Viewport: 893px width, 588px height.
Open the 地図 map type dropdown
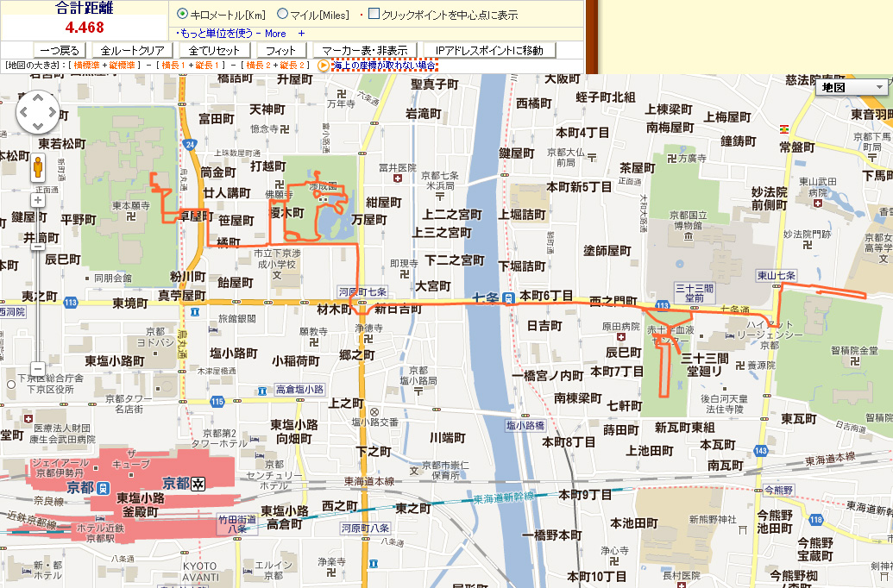tap(852, 87)
